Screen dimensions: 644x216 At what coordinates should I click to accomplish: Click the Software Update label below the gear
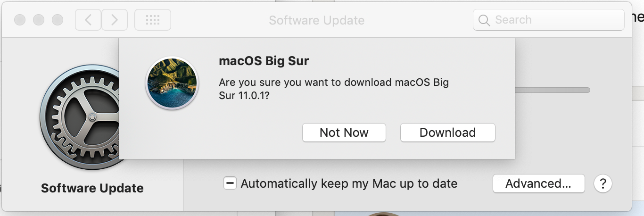pos(92,188)
